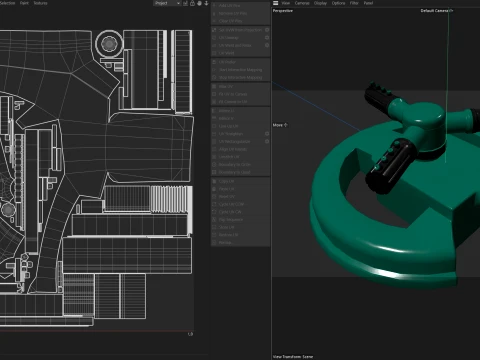Open the Project dropdown in the UV editor
This screenshot has height=360, width=480.
point(167,3)
